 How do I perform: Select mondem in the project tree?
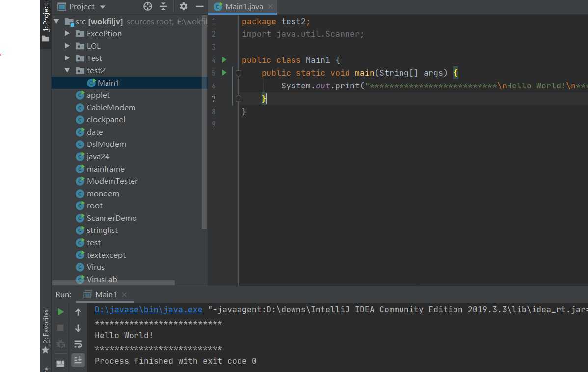103,193
